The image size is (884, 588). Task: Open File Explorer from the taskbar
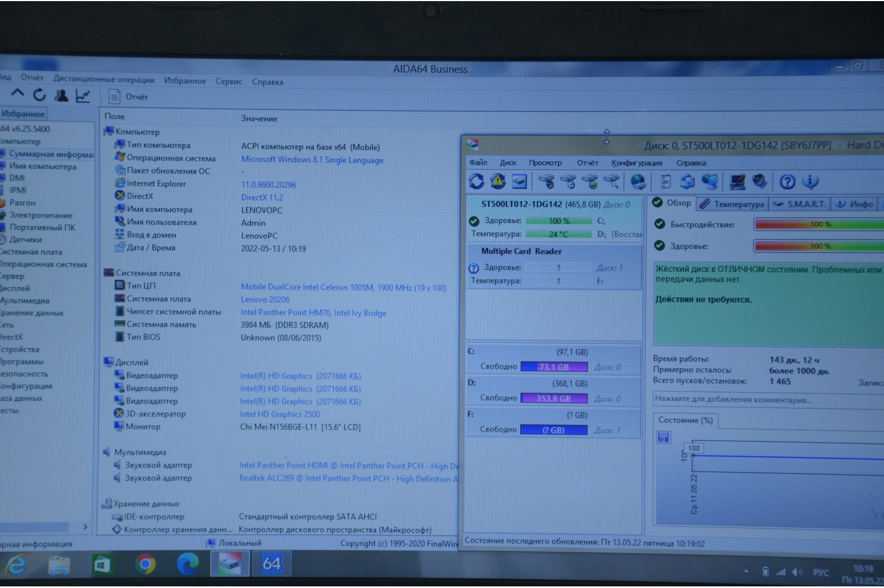pos(59,565)
